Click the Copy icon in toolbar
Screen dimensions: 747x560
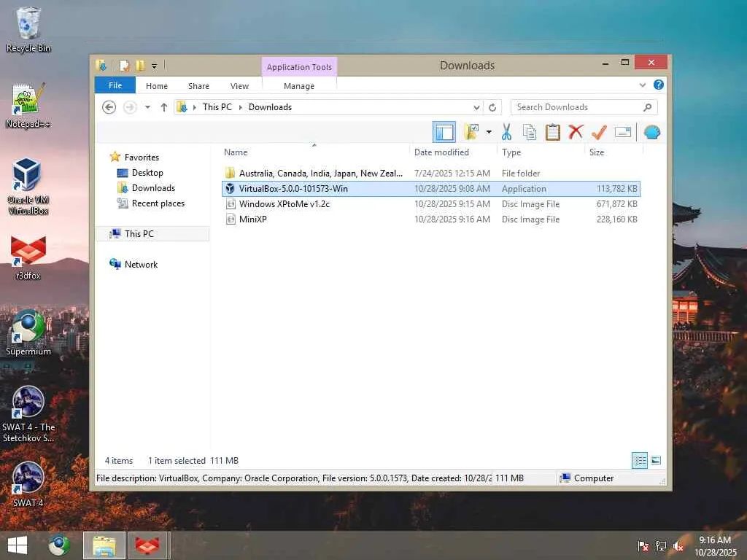pyautogui.click(x=530, y=132)
